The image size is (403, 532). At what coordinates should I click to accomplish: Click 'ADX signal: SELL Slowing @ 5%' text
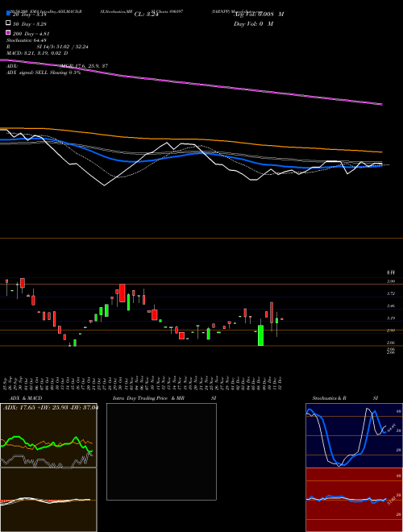(x=44, y=73)
